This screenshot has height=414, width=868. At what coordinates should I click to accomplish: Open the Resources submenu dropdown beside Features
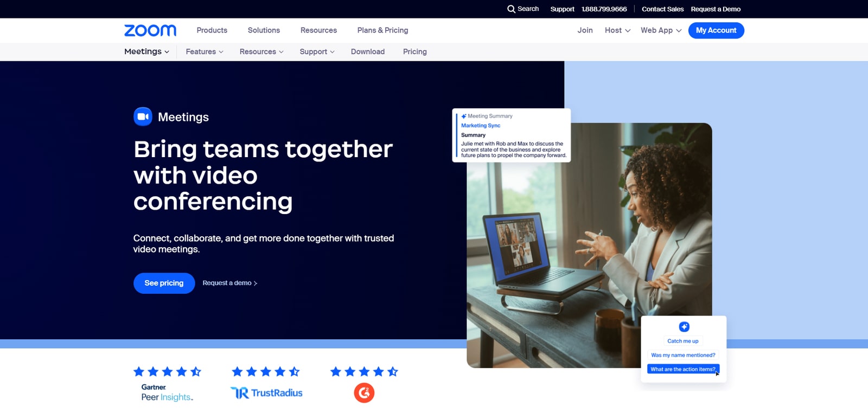261,51
